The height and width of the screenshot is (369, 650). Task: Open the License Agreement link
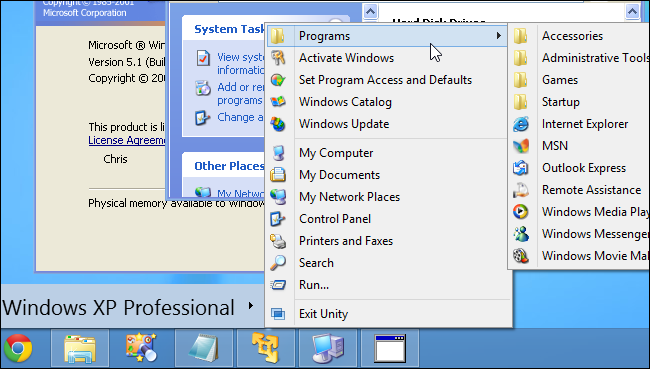(x=126, y=141)
